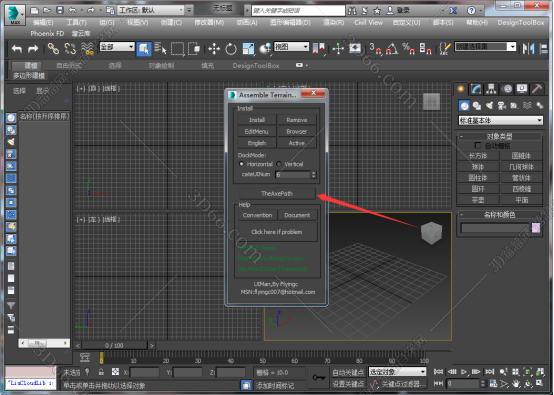The width and height of the screenshot is (554, 395).
Task: Click the search keyword input field
Action: point(298,11)
